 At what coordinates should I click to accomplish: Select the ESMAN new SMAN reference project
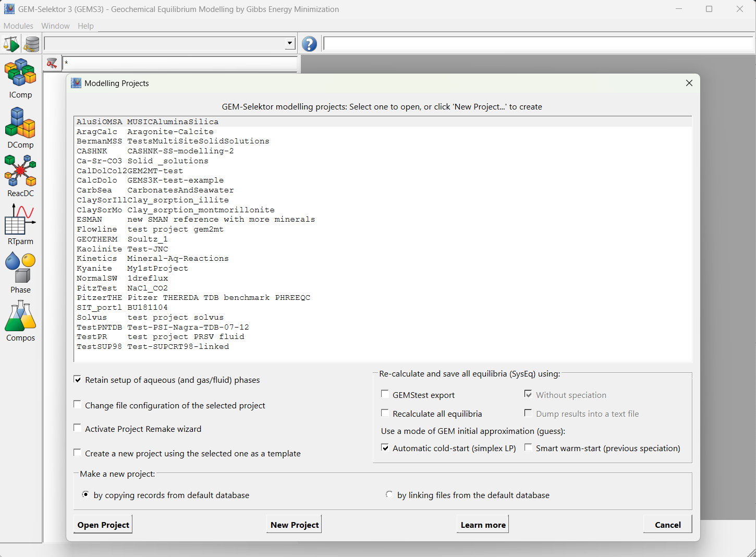[383, 220]
